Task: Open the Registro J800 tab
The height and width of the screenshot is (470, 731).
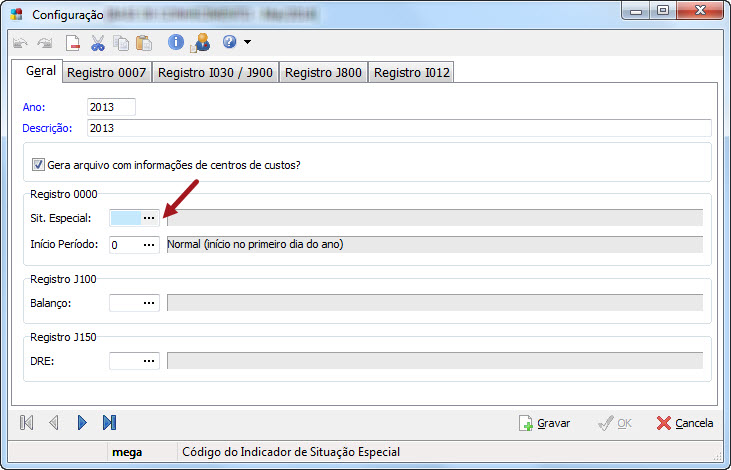Action: [x=324, y=72]
